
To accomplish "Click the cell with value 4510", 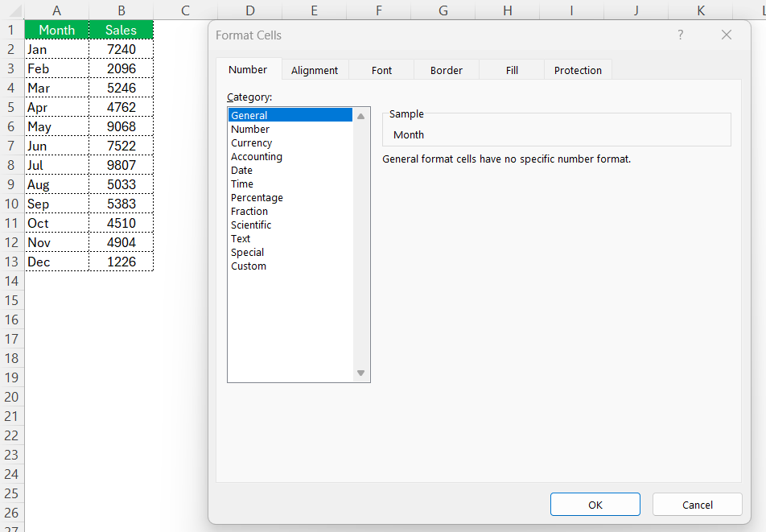I will [121, 223].
